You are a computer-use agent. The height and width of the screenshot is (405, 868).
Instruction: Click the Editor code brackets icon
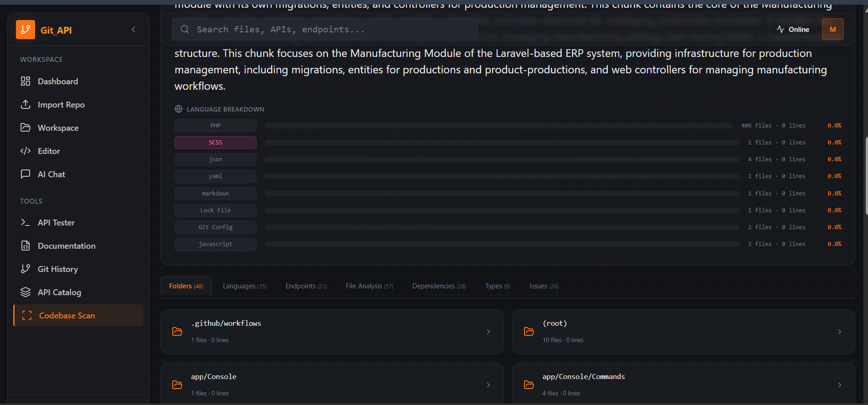pyautogui.click(x=26, y=151)
